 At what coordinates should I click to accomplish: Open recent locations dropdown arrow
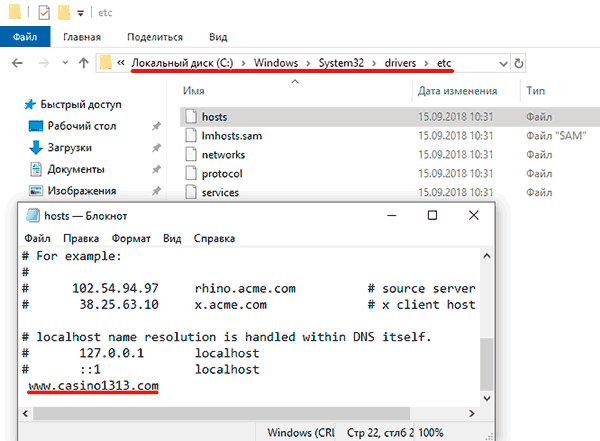pos(65,62)
